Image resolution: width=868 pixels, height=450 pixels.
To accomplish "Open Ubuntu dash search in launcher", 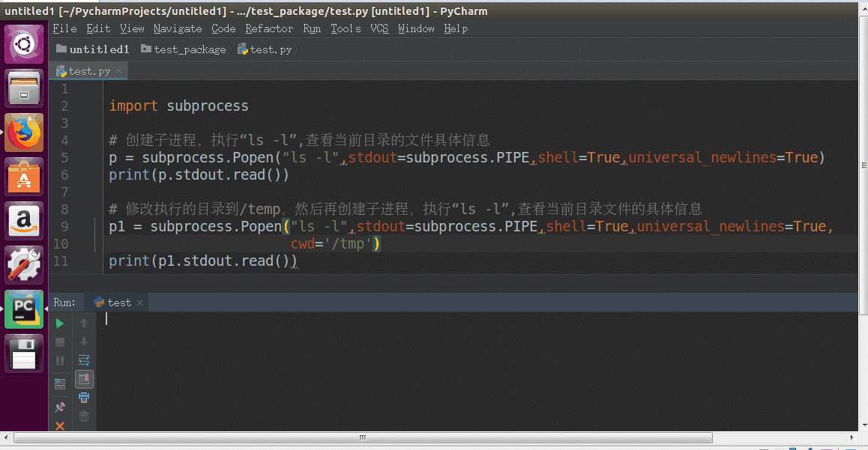I will [24, 43].
